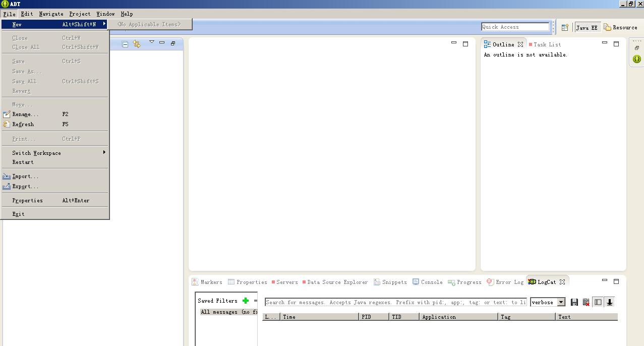Image resolution: width=644 pixels, height=346 pixels.
Task: Open Properties from the File menu
Action: click(x=54, y=201)
